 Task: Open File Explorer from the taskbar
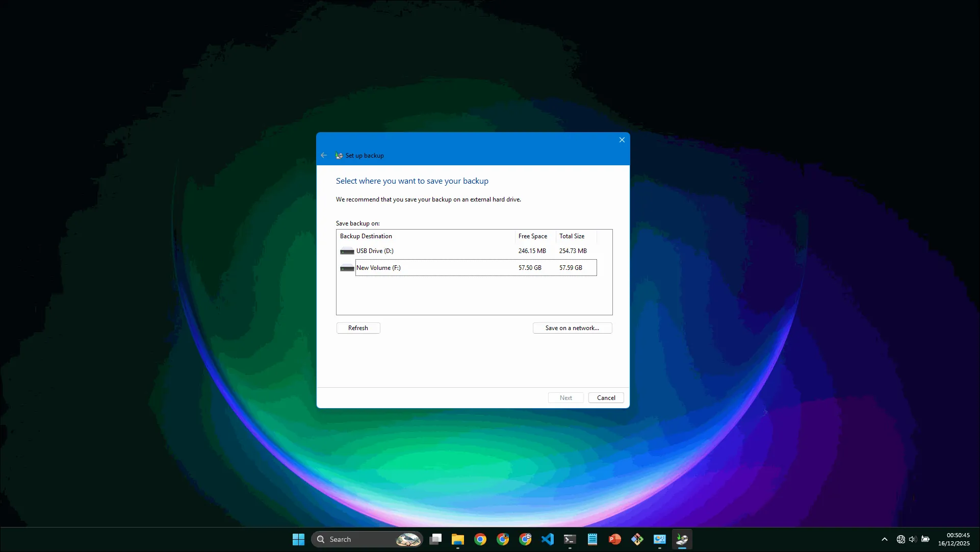(457, 539)
